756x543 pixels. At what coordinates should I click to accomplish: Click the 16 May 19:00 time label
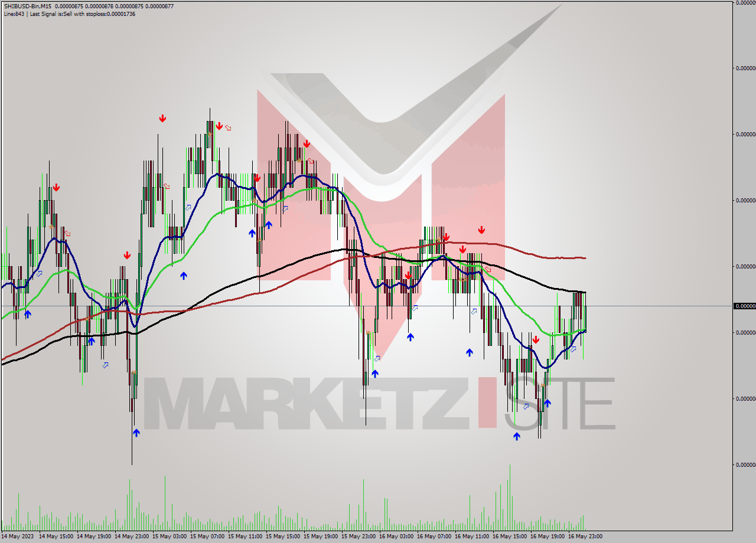point(549,537)
